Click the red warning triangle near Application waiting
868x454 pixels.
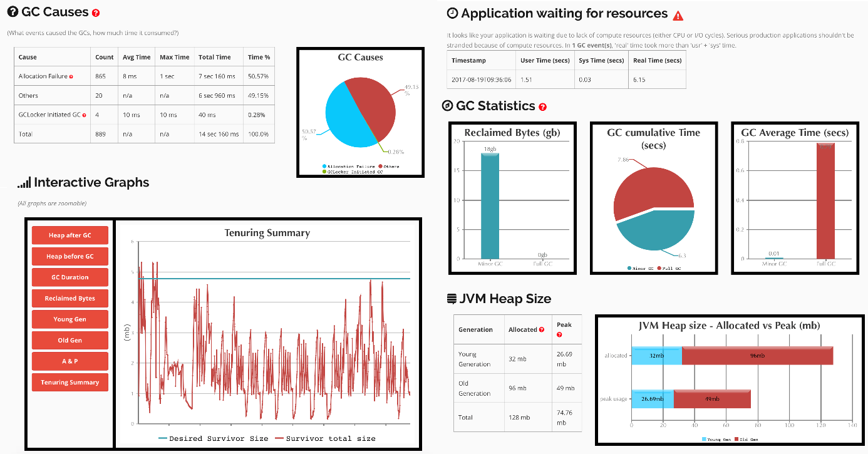[x=678, y=15]
